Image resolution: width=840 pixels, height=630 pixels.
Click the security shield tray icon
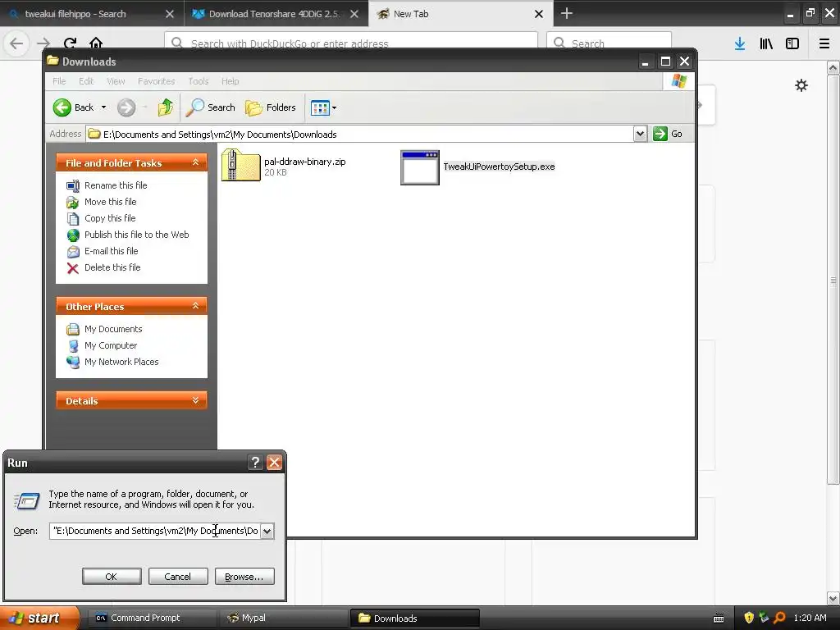pyautogui.click(x=748, y=618)
